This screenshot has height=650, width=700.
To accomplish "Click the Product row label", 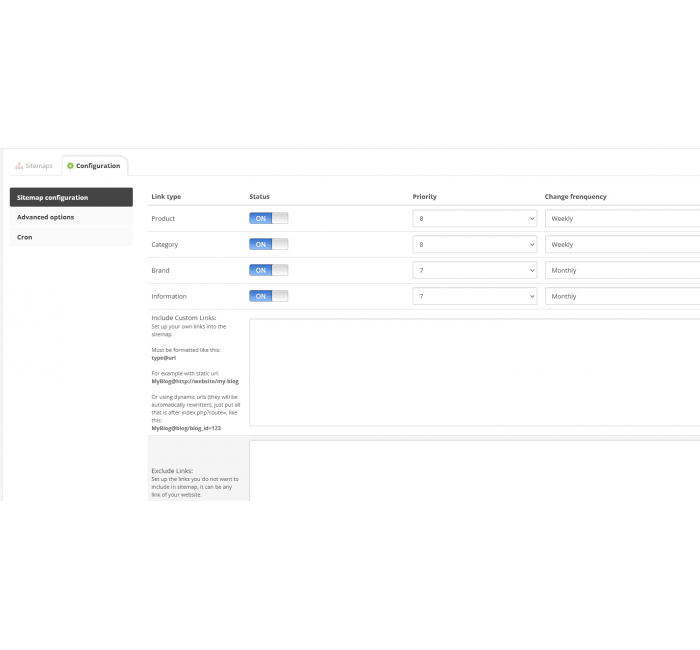I will point(163,218).
